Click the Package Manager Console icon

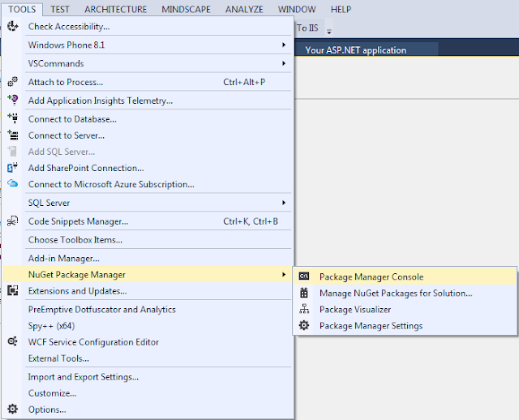coord(304,276)
